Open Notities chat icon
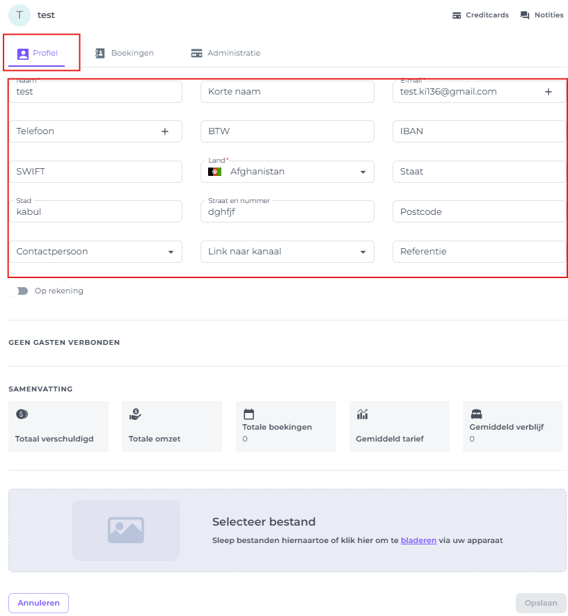Screen dimensions: 568x616 [x=524, y=15]
